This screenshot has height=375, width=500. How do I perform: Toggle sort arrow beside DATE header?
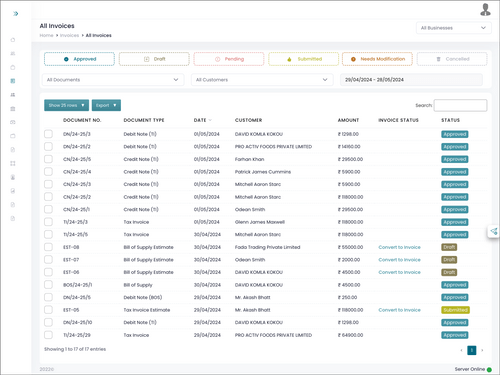coord(210,120)
